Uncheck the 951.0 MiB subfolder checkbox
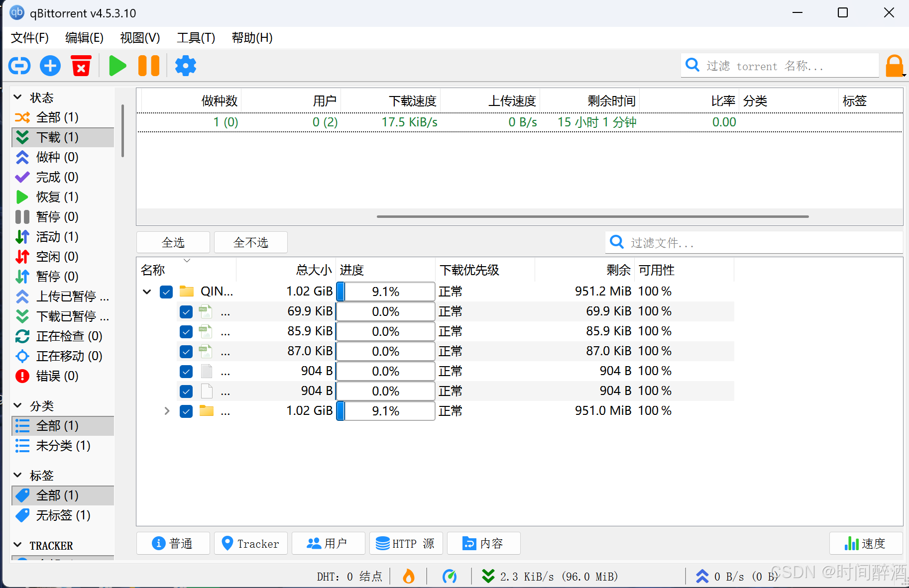 tap(186, 411)
